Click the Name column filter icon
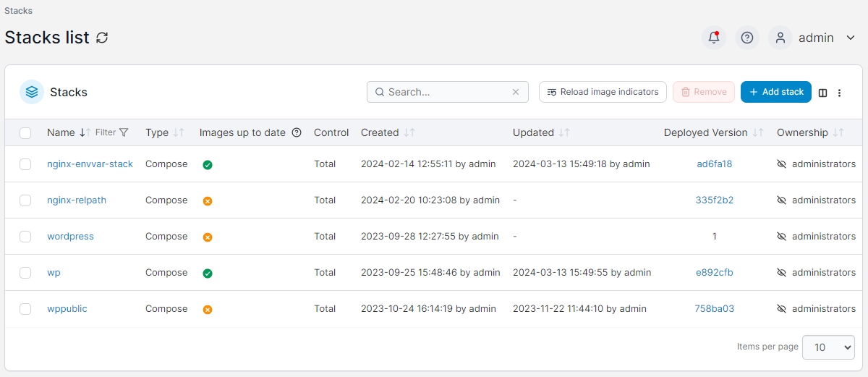Image resolution: width=868 pixels, height=377 pixels. pos(124,132)
